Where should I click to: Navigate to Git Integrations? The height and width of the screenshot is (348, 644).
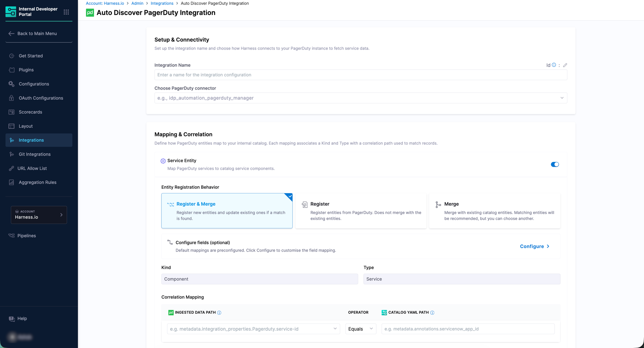pyautogui.click(x=34, y=154)
